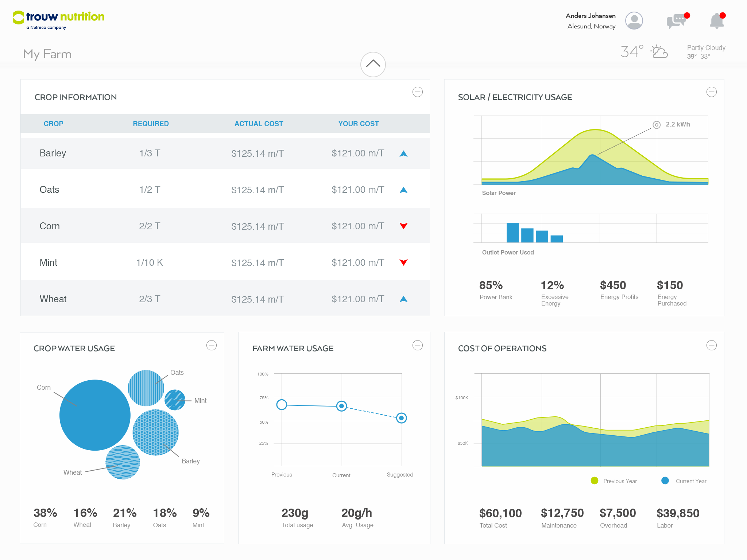Click the striped Oats bubble
This screenshot has width=747, height=560.
(146, 388)
